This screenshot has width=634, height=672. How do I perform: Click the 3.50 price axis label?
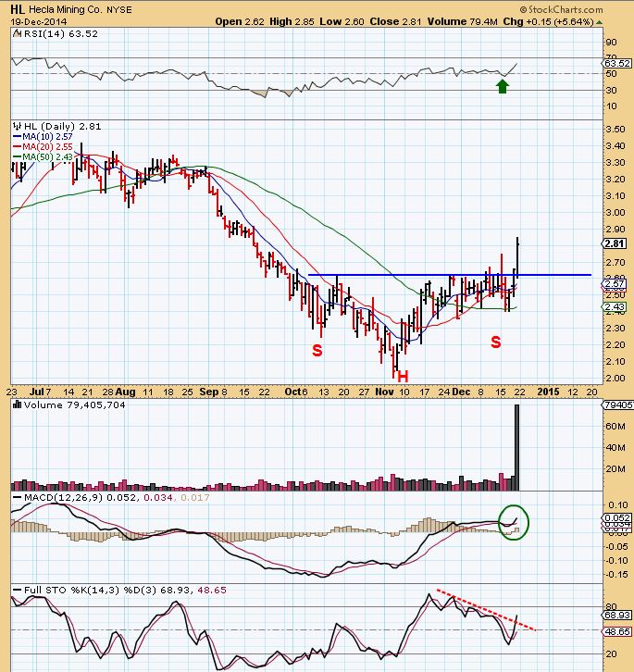(x=615, y=129)
